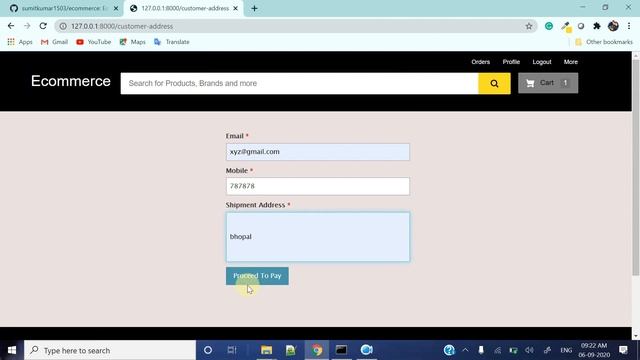This screenshot has width=640, height=360.
Task: Click Logout in the top navigation
Action: (542, 62)
